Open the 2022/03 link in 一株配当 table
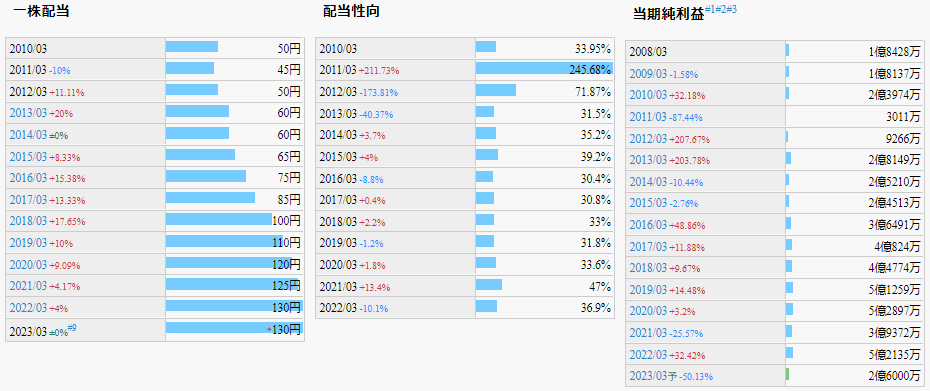The height and width of the screenshot is (391, 930). (x=28, y=307)
